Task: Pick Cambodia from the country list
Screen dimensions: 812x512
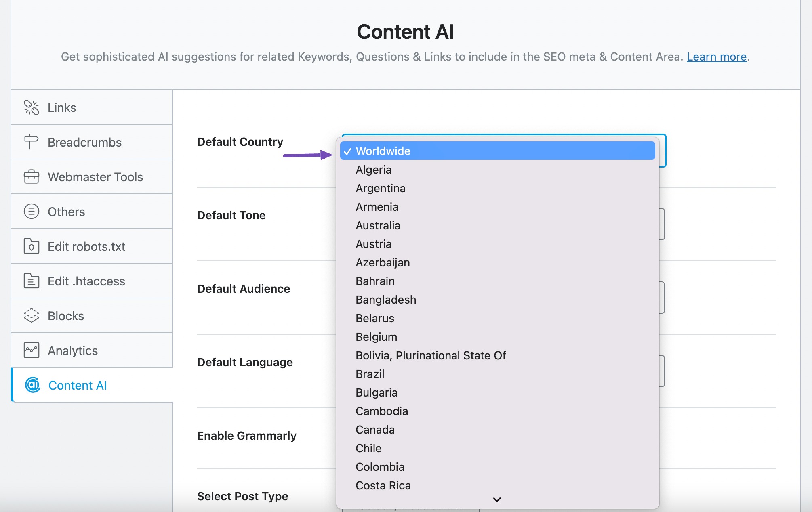Action: coord(497,411)
